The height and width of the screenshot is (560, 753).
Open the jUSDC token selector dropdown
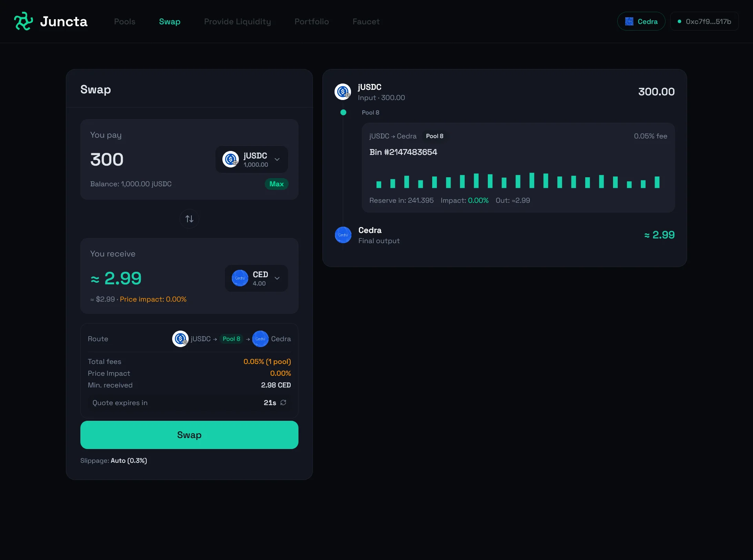click(x=252, y=159)
